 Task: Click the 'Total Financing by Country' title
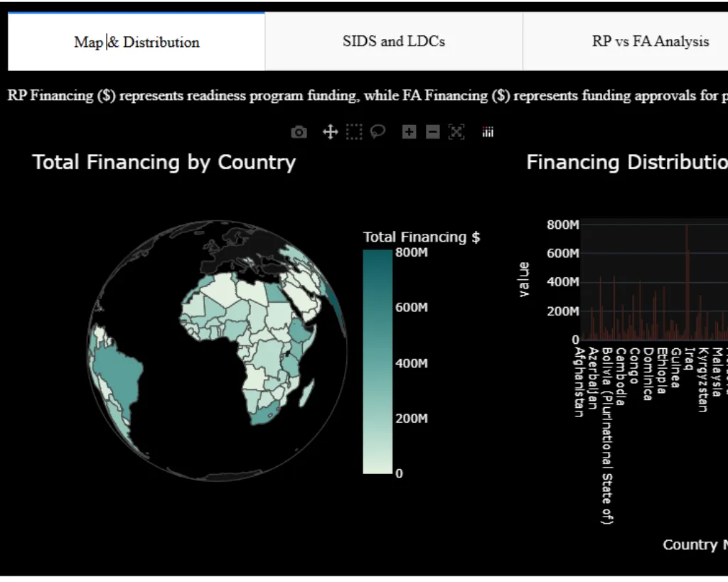164,163
